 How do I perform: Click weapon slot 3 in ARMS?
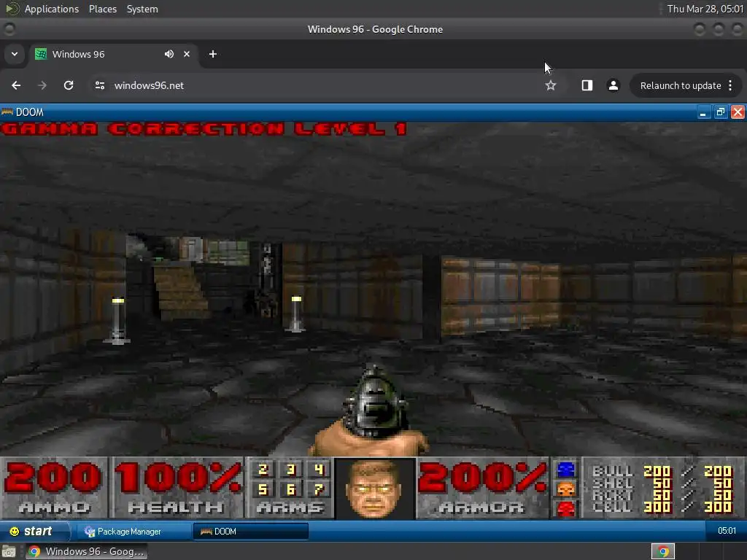pyautogui.click(x=290, y=470)
